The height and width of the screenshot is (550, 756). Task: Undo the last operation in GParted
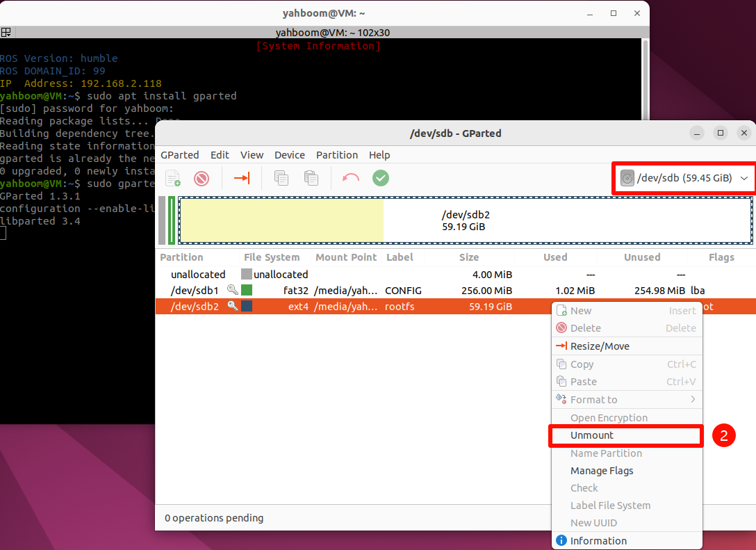pos(350,178)
